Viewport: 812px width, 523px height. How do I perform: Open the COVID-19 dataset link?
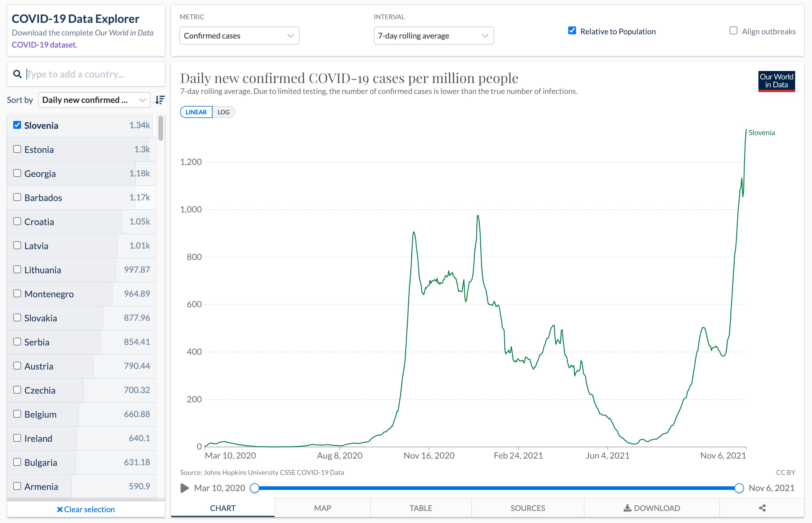(x=44, y=45)
